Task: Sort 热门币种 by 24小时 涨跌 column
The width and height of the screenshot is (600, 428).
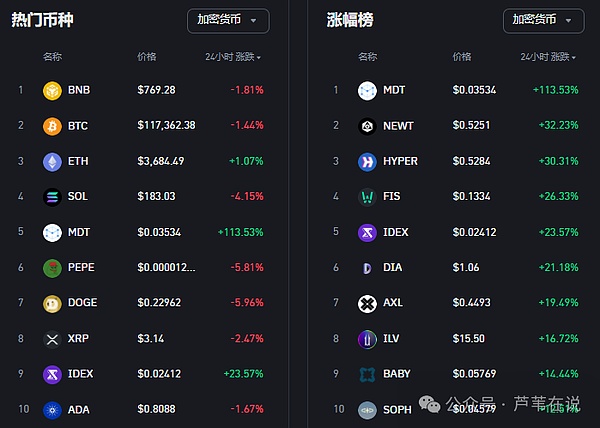Action: point(233,57)
